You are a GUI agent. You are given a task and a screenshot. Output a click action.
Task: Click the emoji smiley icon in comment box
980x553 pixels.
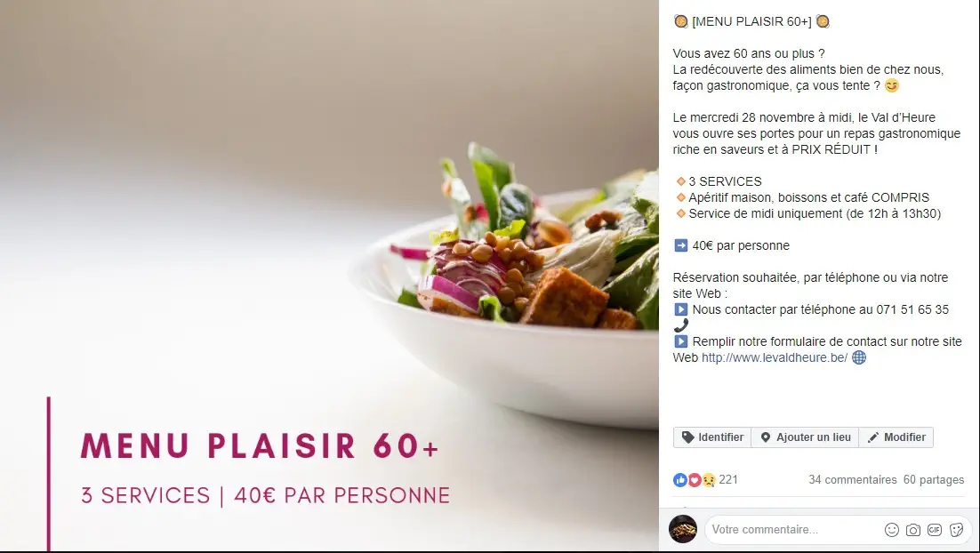click(x=892, y=530)
